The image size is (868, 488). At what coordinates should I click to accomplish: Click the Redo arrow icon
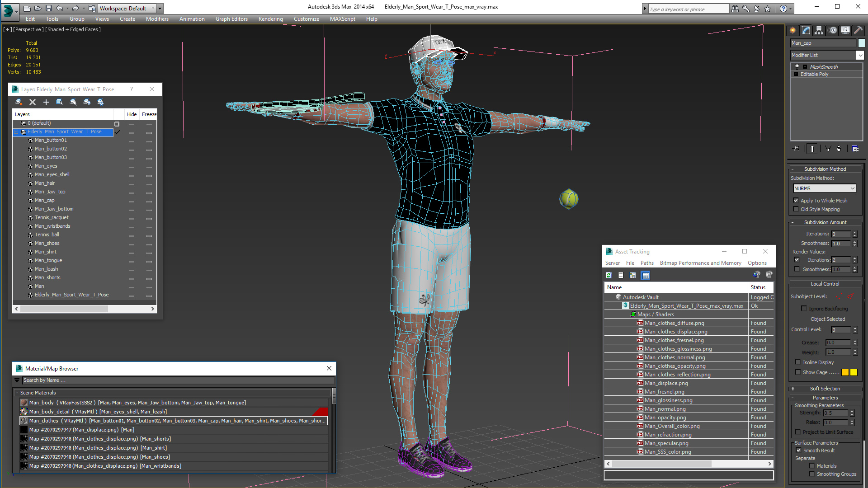tap(75, 8)
